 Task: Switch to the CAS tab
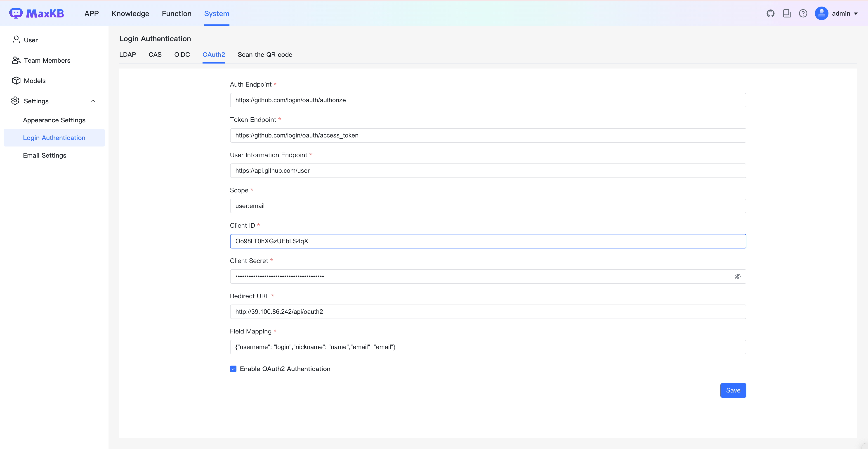pyautogui.click(x=155, y=55)
